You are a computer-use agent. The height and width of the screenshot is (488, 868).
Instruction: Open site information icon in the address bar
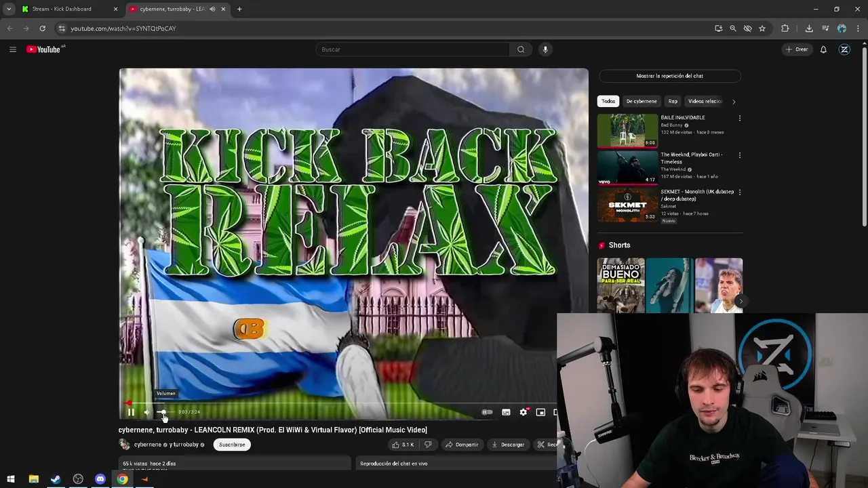tap(62, 28)
